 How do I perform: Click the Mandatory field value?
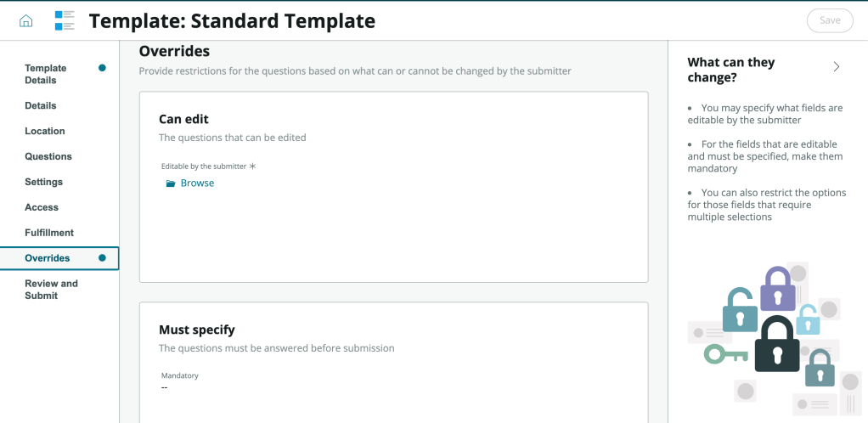click(165, 387)
